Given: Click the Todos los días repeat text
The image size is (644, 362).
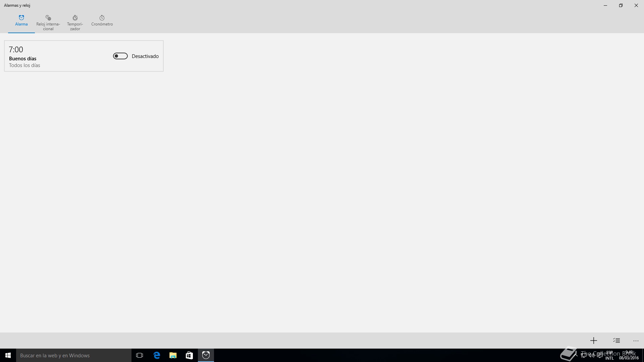Looking at the screenshot, I should point(24,65).
